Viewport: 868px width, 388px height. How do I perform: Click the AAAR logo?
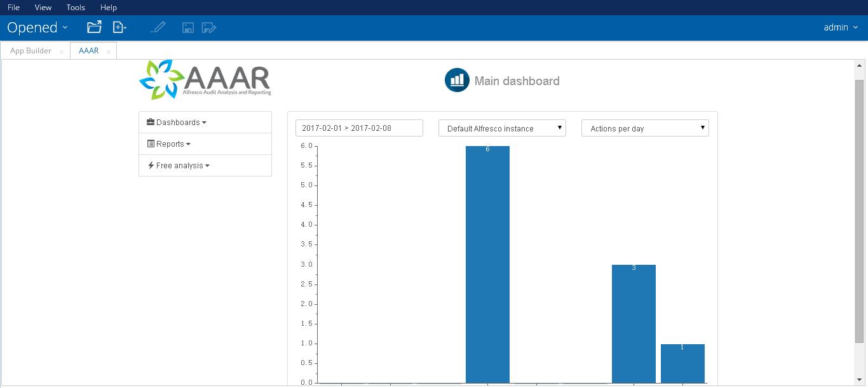(x=205, y=79)
